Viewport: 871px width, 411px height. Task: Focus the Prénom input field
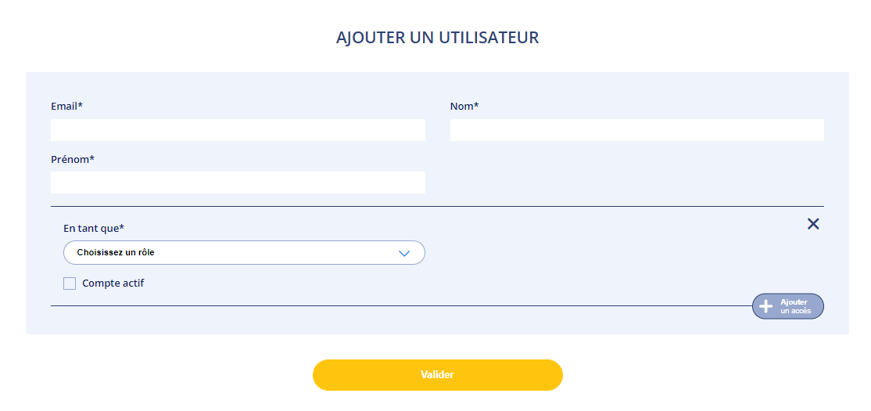[238, 182]
